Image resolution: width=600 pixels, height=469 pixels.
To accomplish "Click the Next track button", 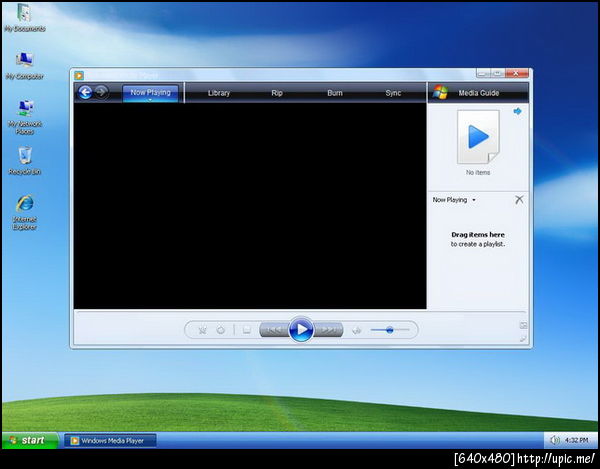I will coord(328,329).
